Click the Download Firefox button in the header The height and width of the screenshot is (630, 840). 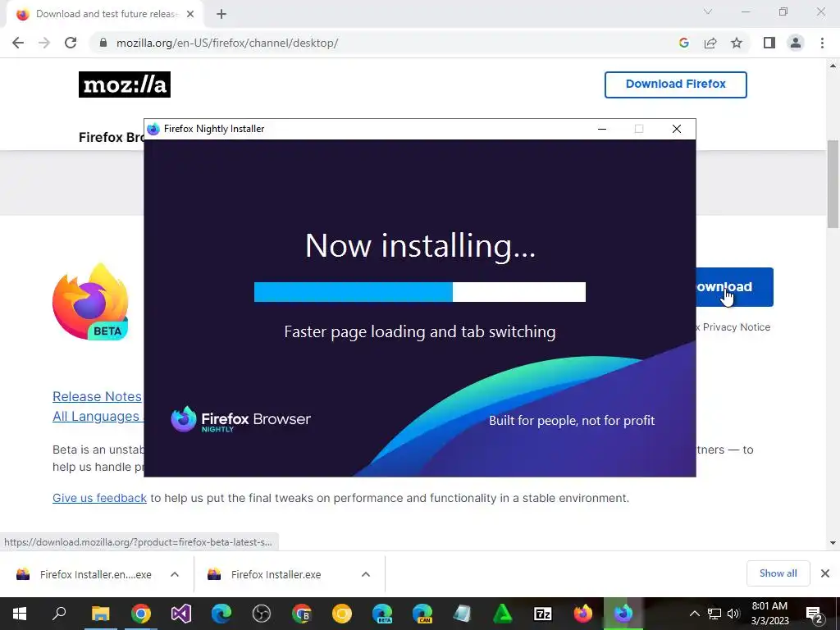click(676, 84)
